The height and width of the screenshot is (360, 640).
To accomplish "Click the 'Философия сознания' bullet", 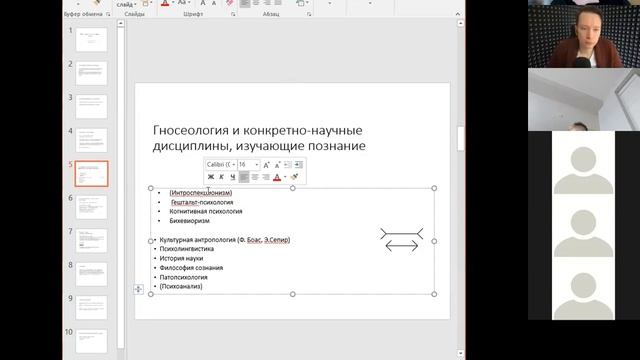I will [191, 268].
